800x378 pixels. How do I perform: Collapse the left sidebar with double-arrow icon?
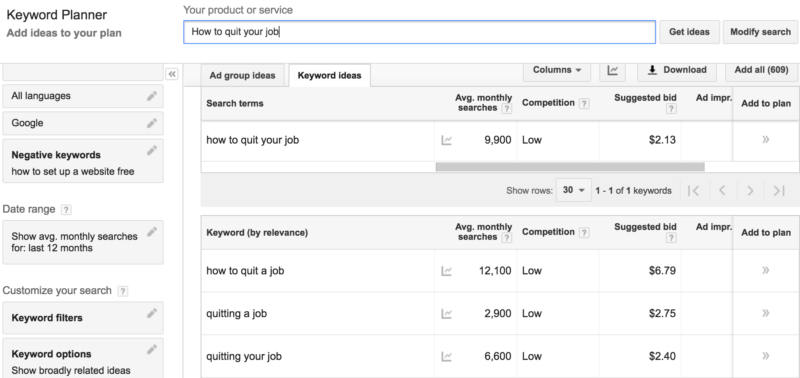coord(172,74)
